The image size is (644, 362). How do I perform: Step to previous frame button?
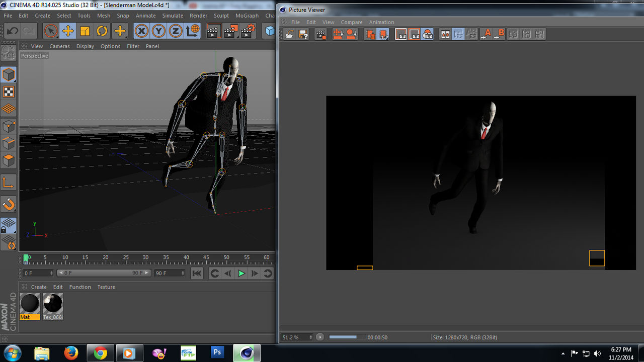(228, 274)
